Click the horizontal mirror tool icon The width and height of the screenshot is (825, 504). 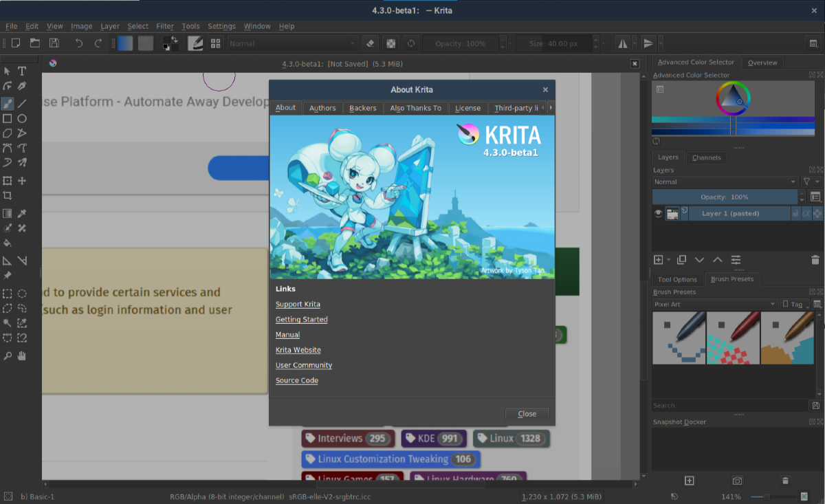tap(623, 43)
